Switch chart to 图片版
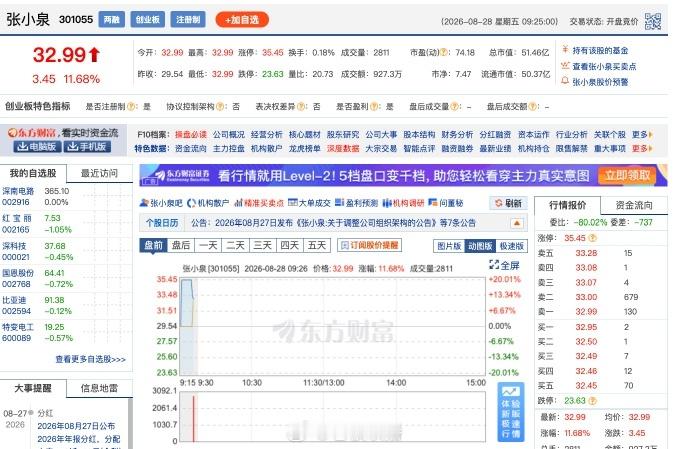The image size is (690, 449). coord(449,246)
